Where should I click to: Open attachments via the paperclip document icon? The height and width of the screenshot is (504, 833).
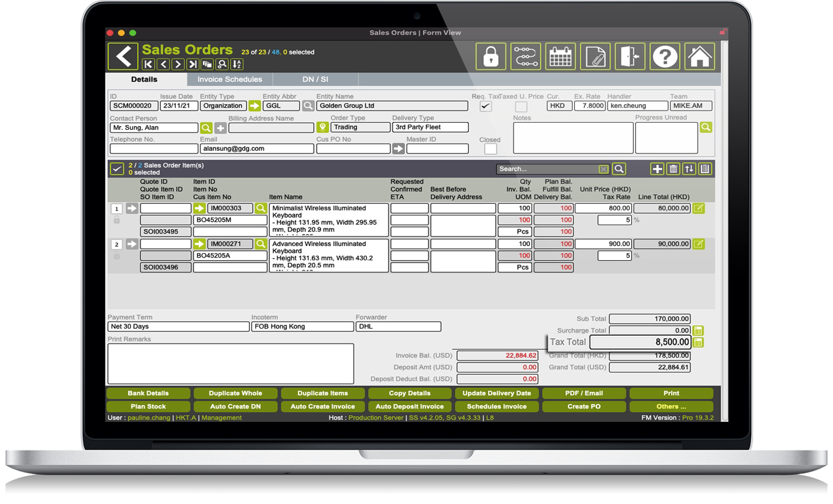pyautogui.click(x=595, y=57)
